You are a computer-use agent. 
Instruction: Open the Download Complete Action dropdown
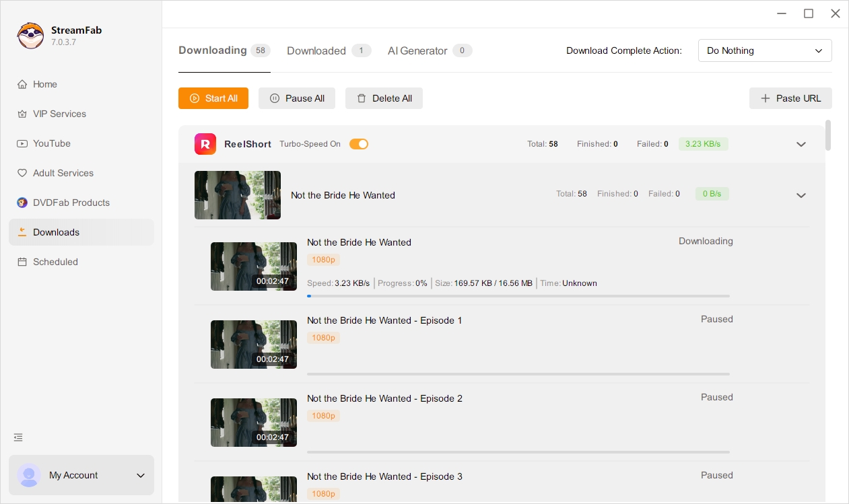pos(765,50)
